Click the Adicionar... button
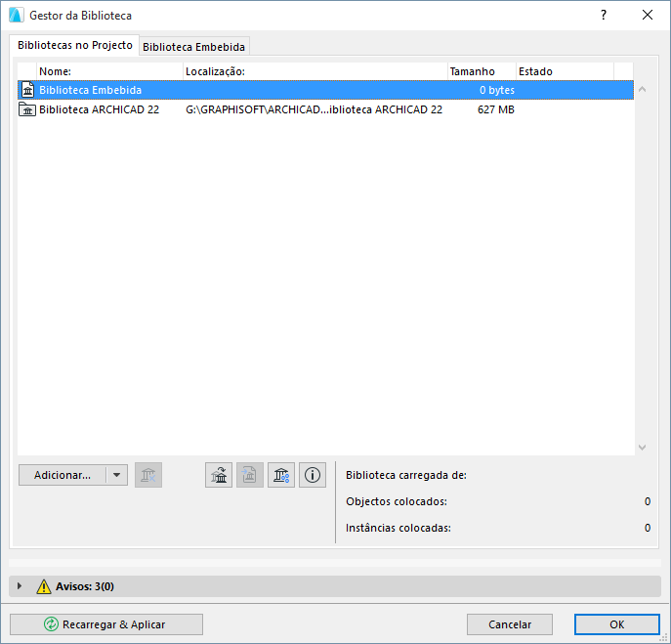 63,475
